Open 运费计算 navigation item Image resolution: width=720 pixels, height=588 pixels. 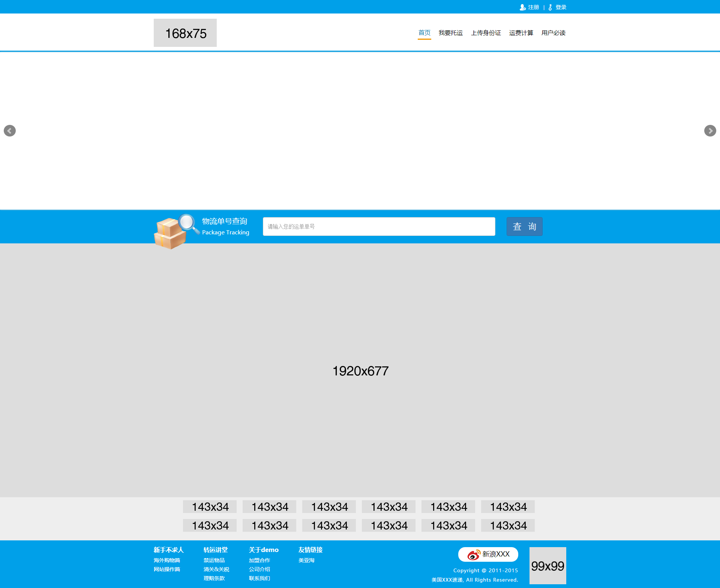point(521,33)
